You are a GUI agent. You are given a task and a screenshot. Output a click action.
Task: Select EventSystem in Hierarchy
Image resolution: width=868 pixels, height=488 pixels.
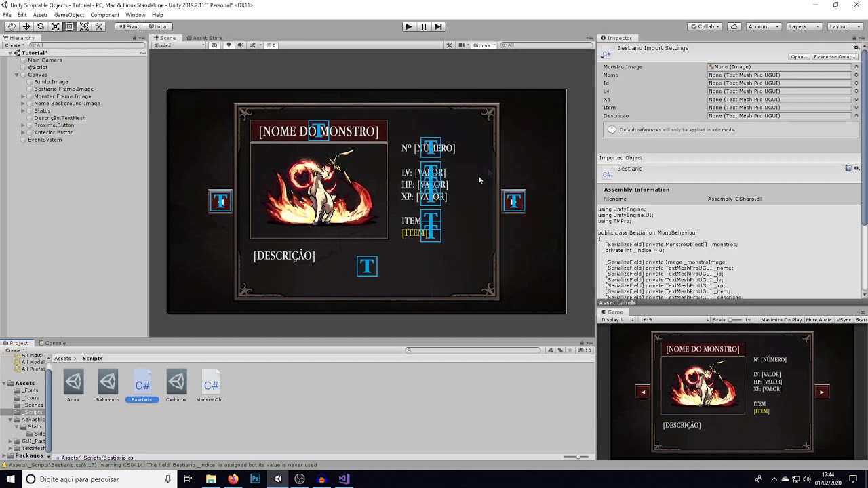(45, 140)
